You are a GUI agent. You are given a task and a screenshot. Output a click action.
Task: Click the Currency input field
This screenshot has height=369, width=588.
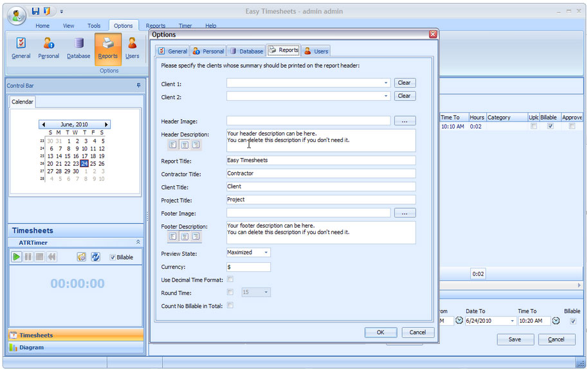pyautogui.click(x=248, y=267)
